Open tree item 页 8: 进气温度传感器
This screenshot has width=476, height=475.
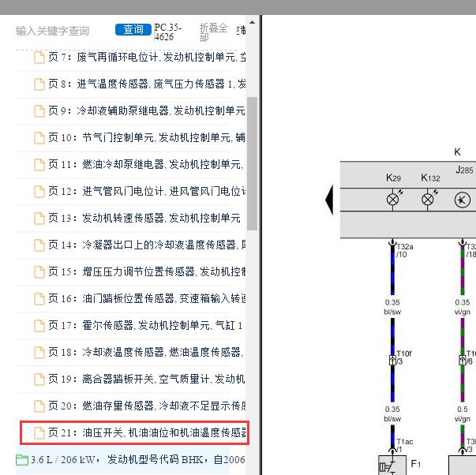[140, 84]
